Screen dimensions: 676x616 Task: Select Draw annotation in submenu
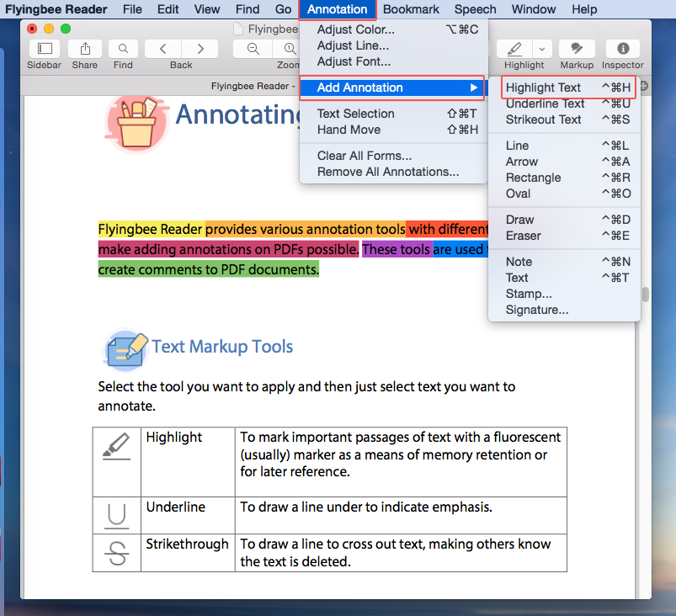pyautogui.click(x=564, y=220)
